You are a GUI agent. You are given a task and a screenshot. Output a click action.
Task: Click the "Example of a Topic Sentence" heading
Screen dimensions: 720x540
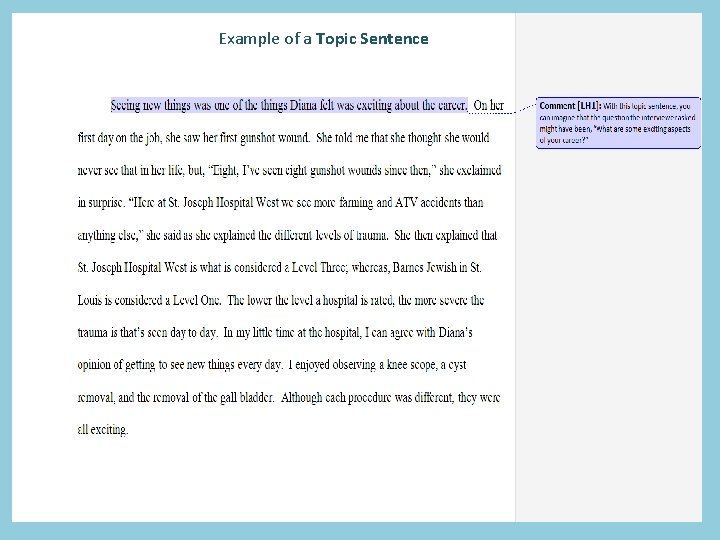coord(323,39)
